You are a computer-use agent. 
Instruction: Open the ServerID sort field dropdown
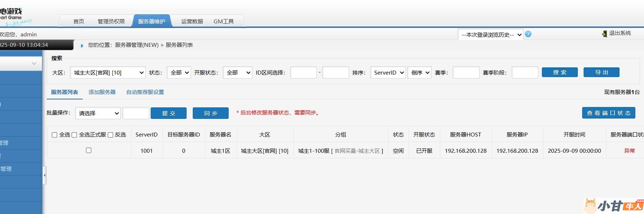click(388, 72)
